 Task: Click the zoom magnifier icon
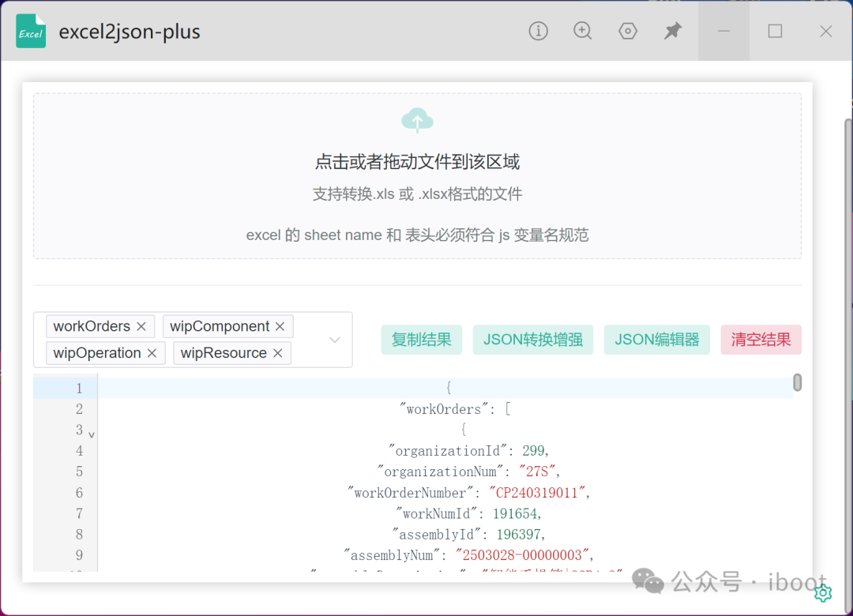pyautogui.click(x=583, y=31)
